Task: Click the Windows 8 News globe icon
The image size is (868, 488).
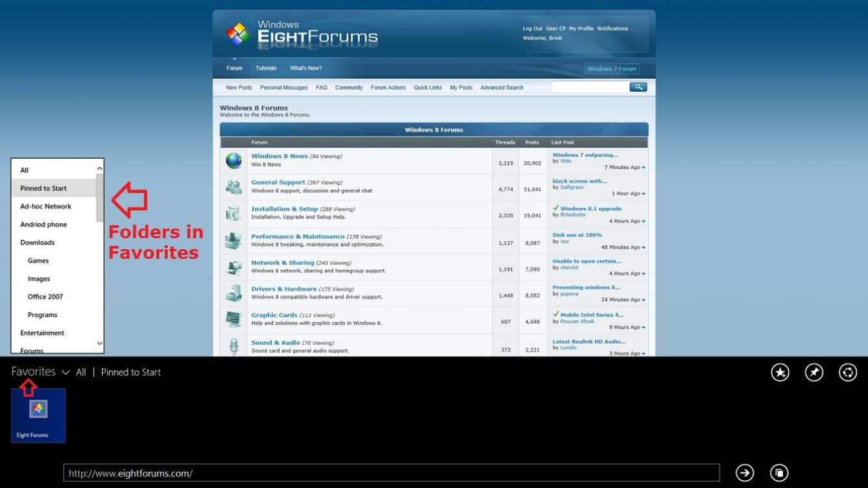Action: pyautogui.click(x=234, y=160)
